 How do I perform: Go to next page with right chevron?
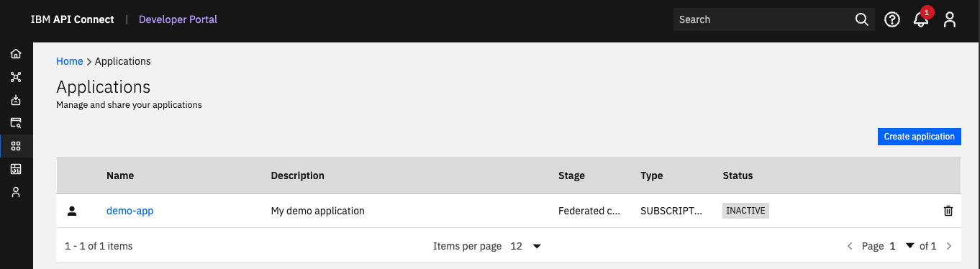coord(949,246)
